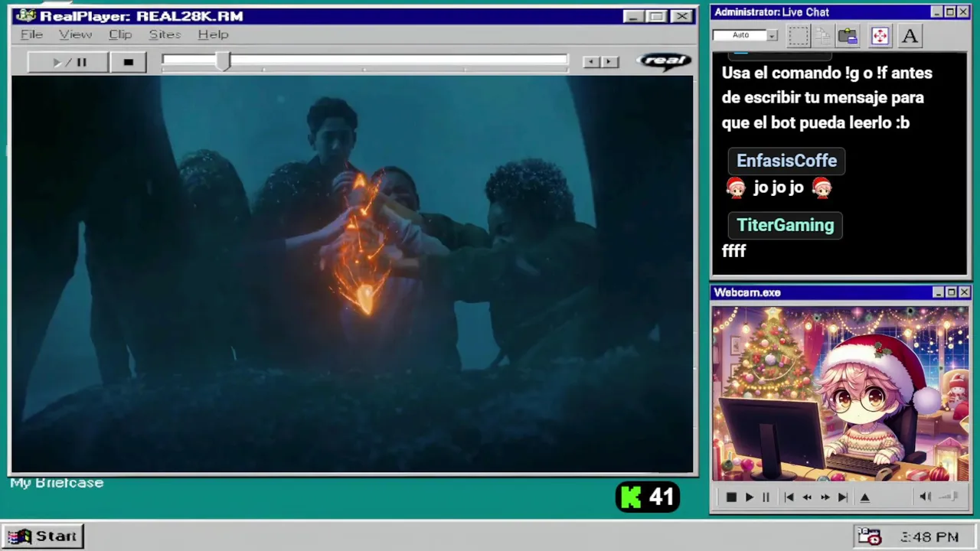Stop the Webcam.exe player
This screenshot has height=551, width=980.
click(x=730, y=497)
